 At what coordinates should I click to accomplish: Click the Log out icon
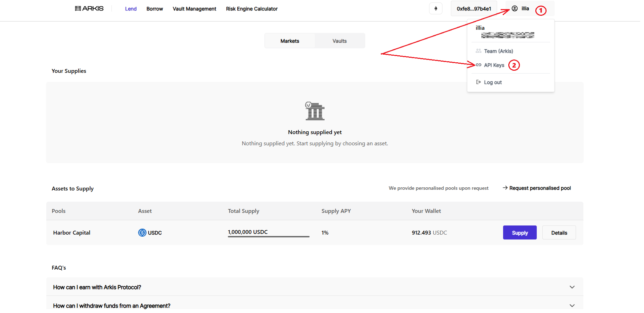pos(479,82)
